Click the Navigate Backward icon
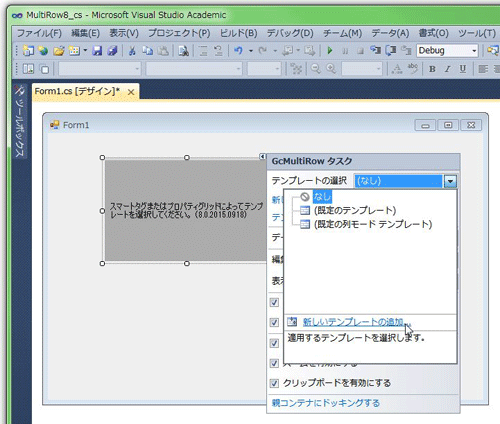This screenshot has width=500, height=424. [287, 51]
